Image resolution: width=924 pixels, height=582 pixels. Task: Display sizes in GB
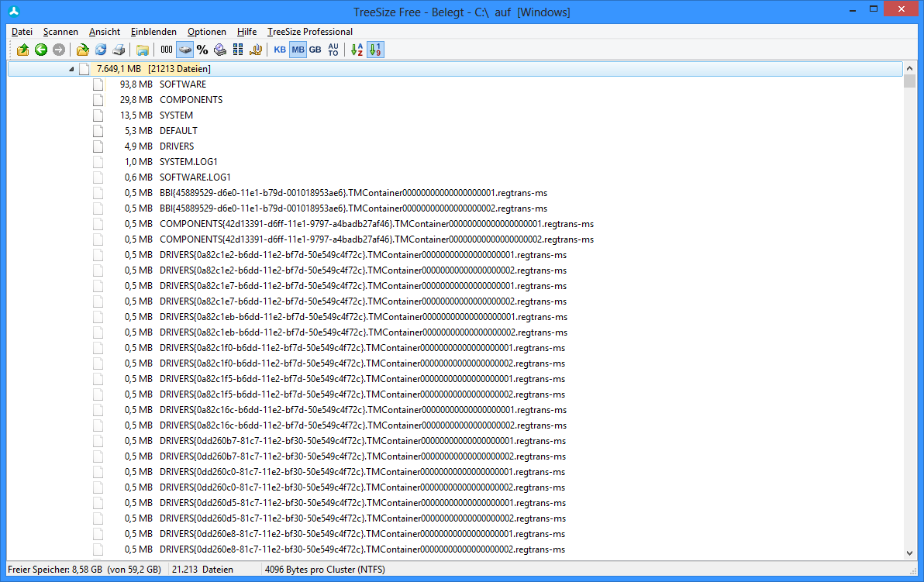click(315, 50)
